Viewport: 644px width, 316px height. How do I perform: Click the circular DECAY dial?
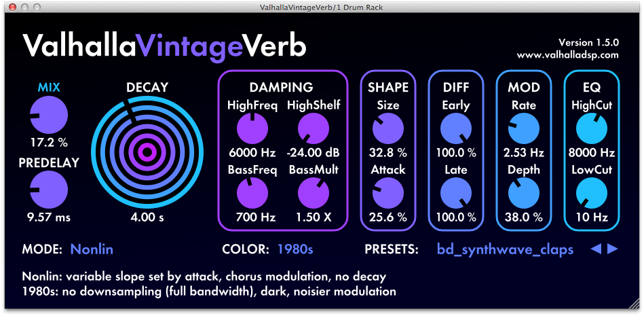tap(147, 153)
